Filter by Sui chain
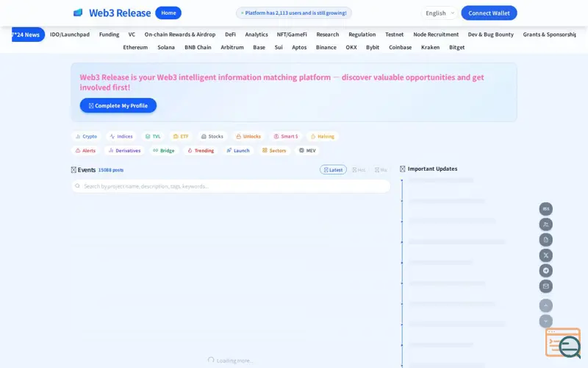The height and width of the screenshot is (368, 588). tap(279, 47)
